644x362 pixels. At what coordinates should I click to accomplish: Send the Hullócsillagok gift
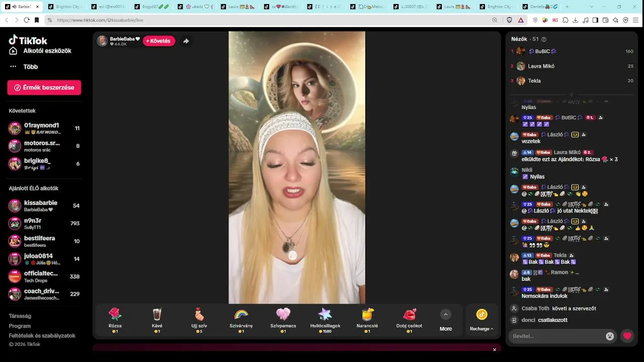(x=325, y=320)
